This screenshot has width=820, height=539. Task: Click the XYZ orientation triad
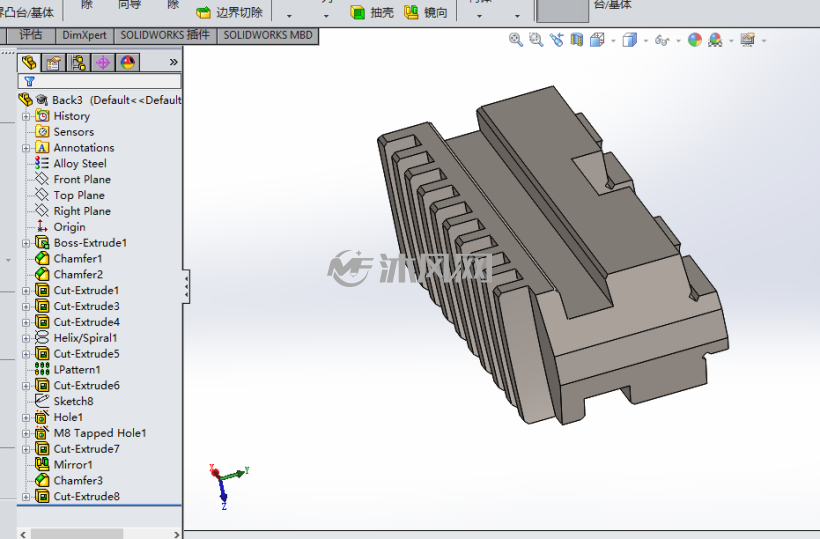(227, 486)
